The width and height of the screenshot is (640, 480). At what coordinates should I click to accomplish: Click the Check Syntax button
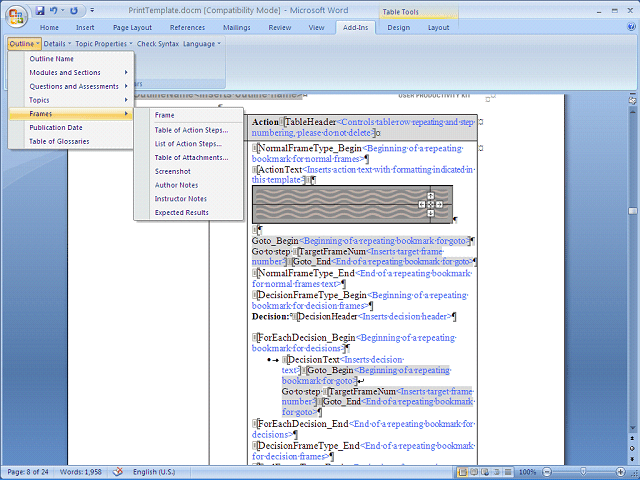(157, 44)
